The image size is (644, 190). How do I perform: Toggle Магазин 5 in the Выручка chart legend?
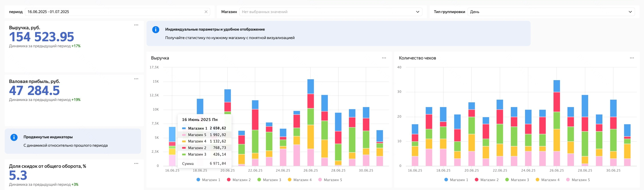330,180
